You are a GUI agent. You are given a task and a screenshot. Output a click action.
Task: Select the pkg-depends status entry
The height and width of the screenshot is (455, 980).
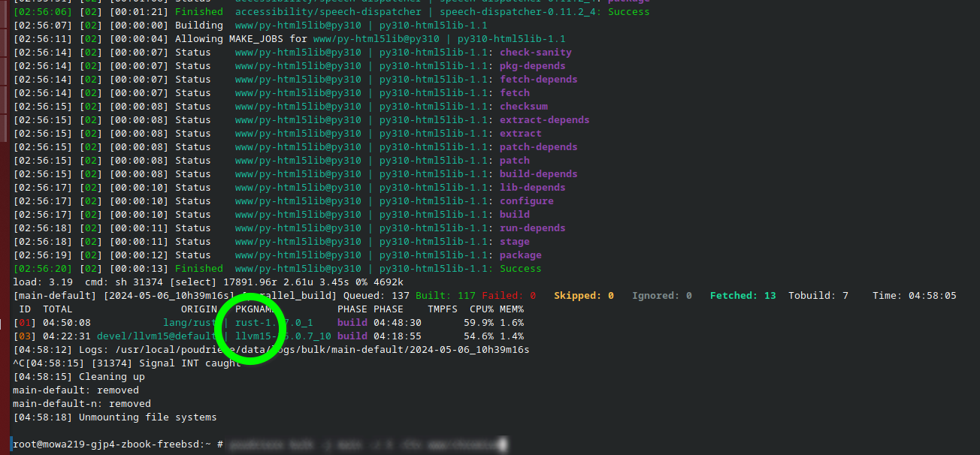pos(532,66)
